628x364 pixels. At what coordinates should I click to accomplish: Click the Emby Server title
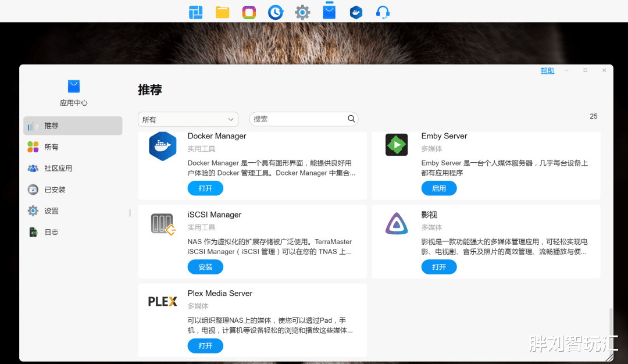pyautogui.click(x=444, y=136)
